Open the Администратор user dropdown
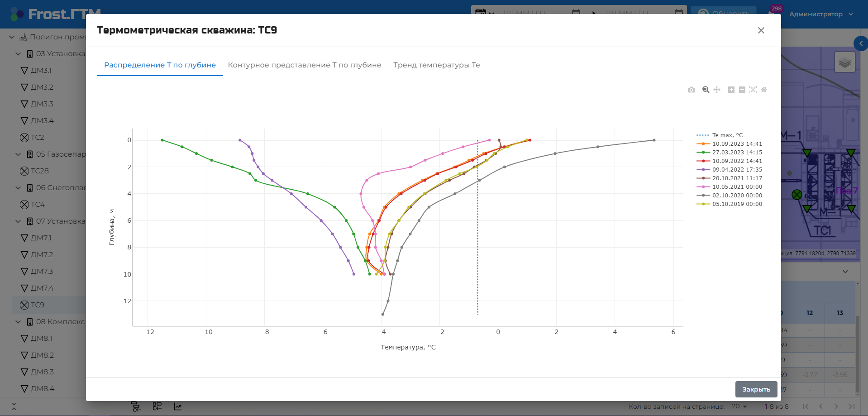The width and height of the screenshot is (868, 416). (821, 14)
